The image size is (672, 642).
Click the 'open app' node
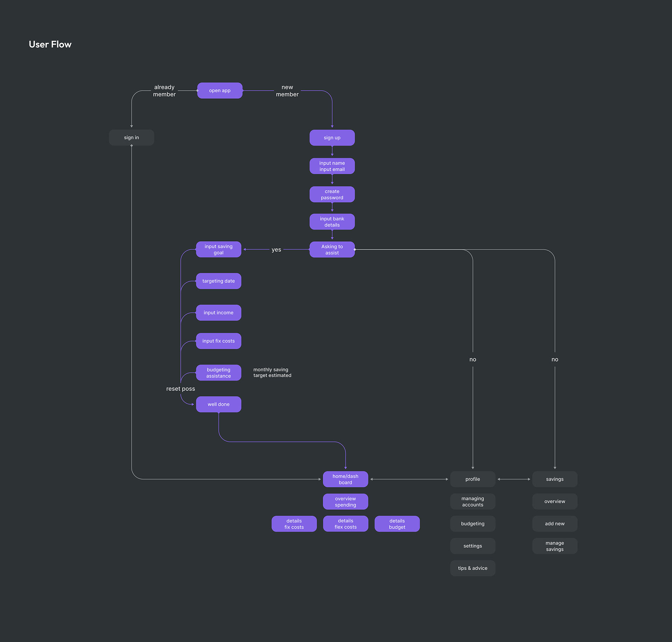click(x=219, y=91)
